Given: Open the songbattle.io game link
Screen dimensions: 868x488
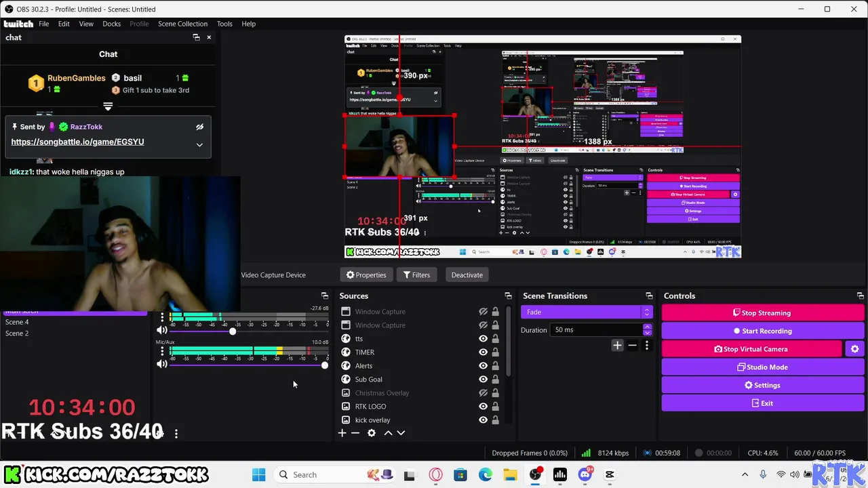Looking at the screenshot, I should (77, 142).
